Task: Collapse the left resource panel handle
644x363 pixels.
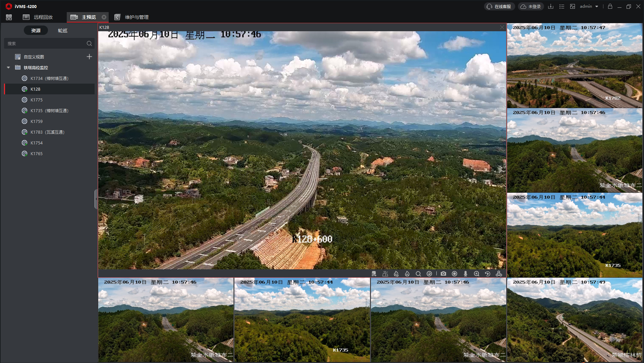Action: coord(96,199)
